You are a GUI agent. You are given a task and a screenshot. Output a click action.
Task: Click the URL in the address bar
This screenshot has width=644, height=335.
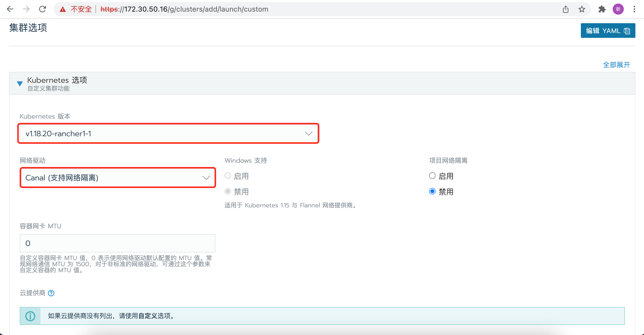[184, 9]
